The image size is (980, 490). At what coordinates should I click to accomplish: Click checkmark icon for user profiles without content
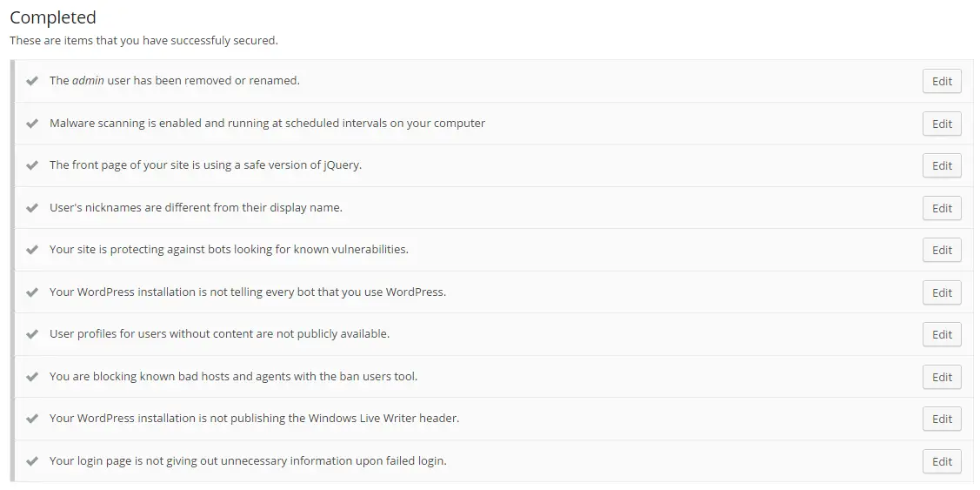tap(32, 334)
